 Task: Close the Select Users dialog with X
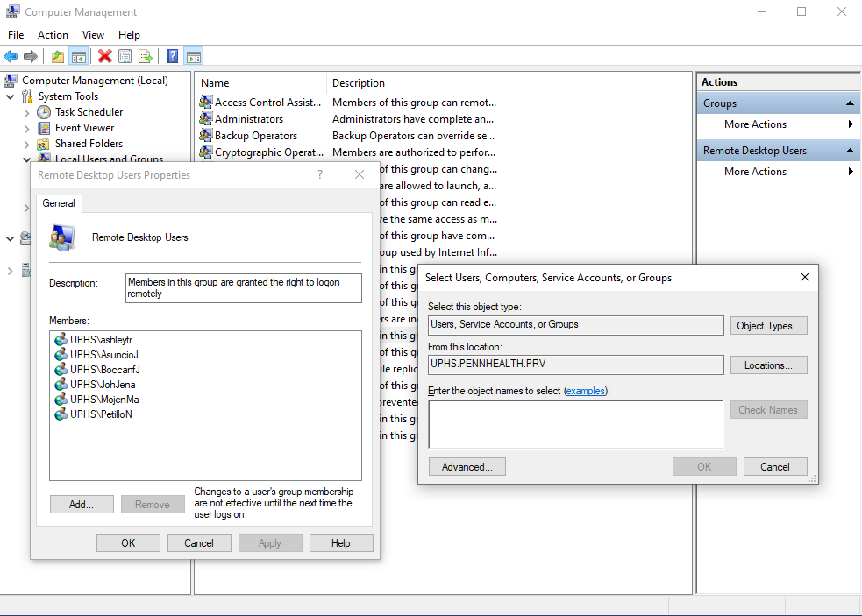[805, 277]
